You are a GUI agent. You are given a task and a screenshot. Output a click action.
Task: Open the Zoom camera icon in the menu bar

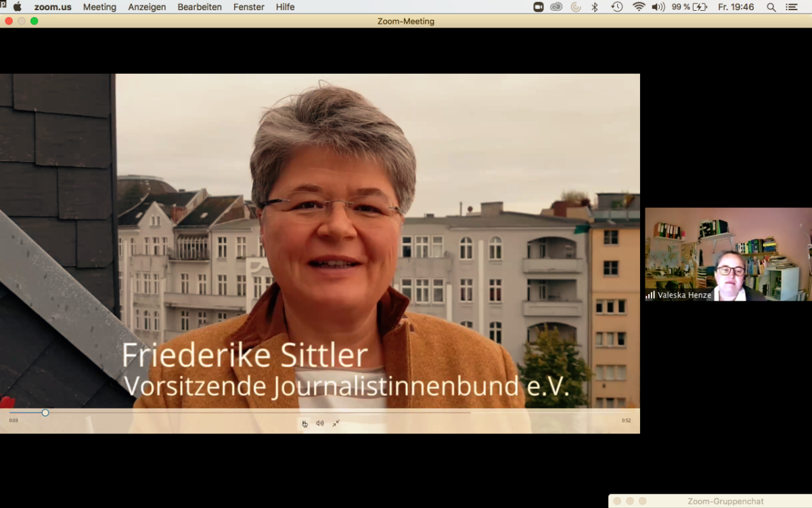[539, 7]
